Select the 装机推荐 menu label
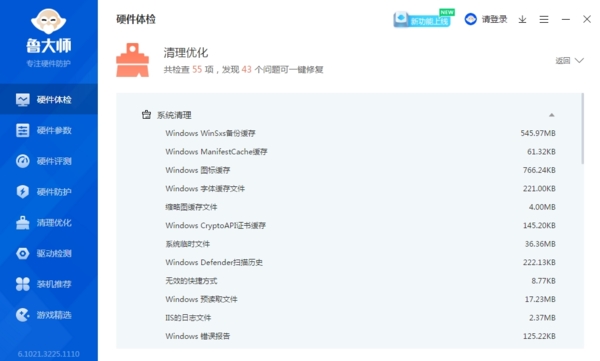The width and height of the screenshot is (600, 361). [x=54, y=284]
